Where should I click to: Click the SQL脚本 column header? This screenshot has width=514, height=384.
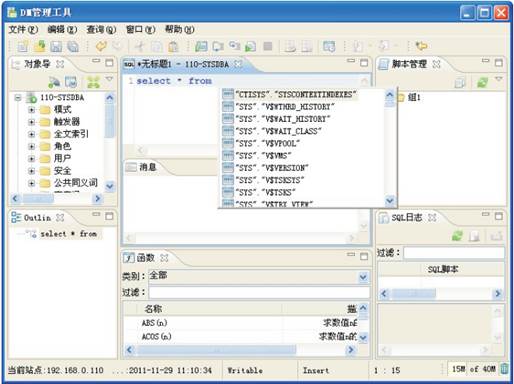(443, 269)
